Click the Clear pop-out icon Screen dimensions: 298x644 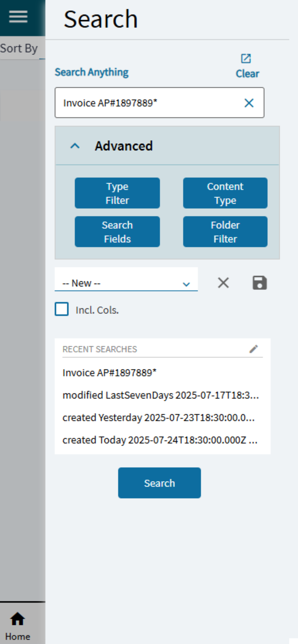(246, 58)
